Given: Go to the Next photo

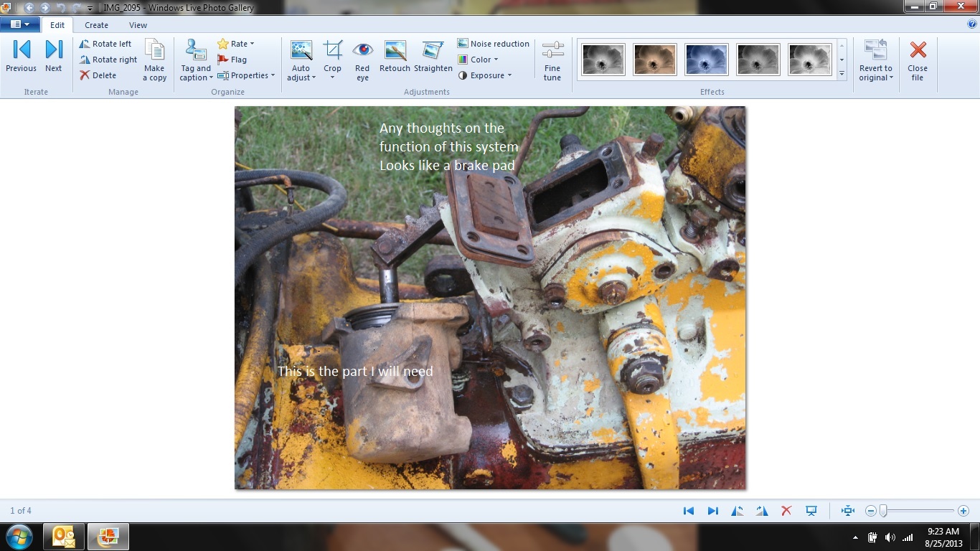Looking at the screenshot, I should (54, 57).
